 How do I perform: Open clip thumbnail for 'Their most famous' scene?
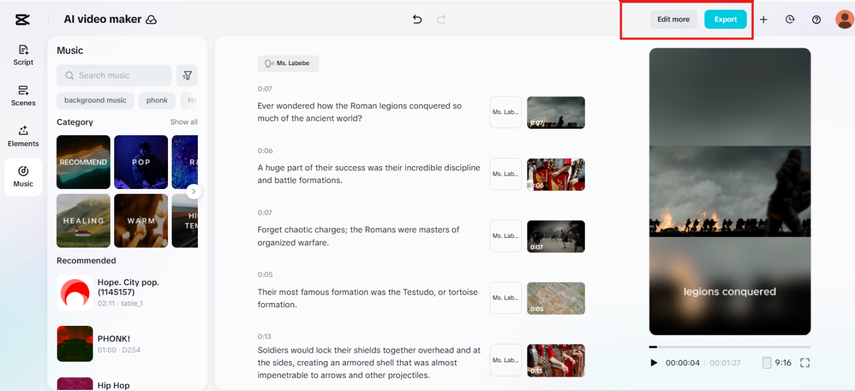[x=556, y=298]
